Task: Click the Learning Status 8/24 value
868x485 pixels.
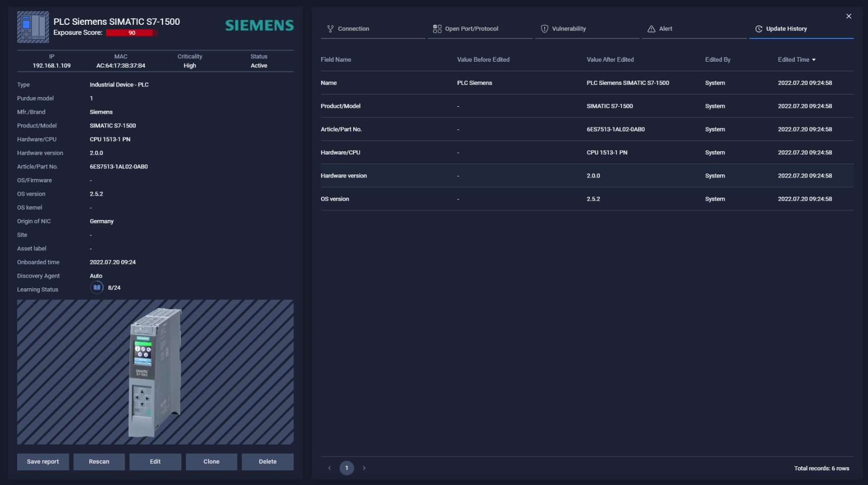Action: coord(114,288)
